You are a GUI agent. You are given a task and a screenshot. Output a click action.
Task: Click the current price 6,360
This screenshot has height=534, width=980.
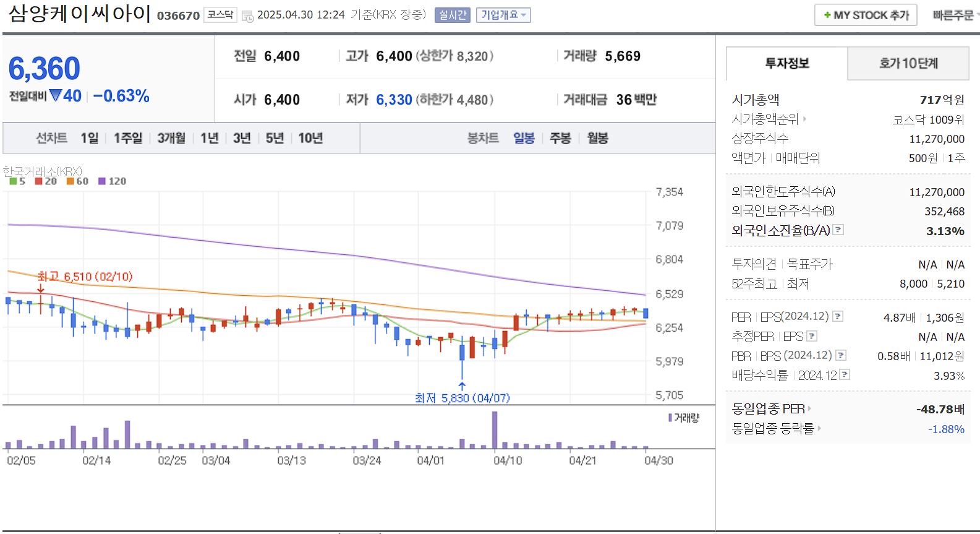(x=45, y=68)
